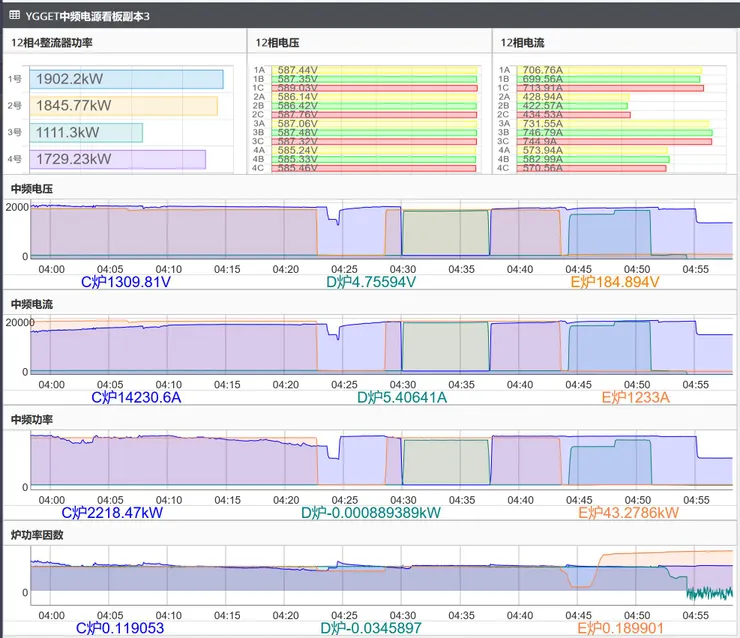The width and height of the screenshot is (740, 638).
Task: Click the E炉1233A current legend
Action: click(630, 397)
